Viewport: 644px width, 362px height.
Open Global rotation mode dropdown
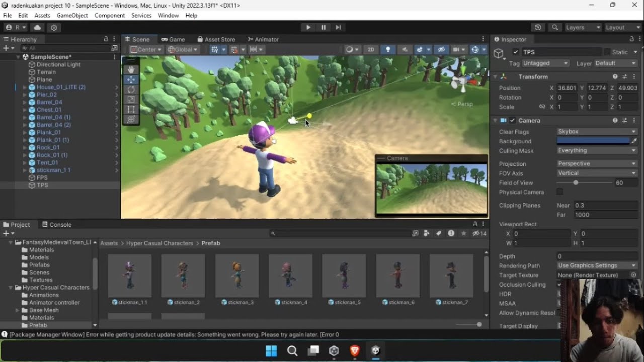pos(183,49)
